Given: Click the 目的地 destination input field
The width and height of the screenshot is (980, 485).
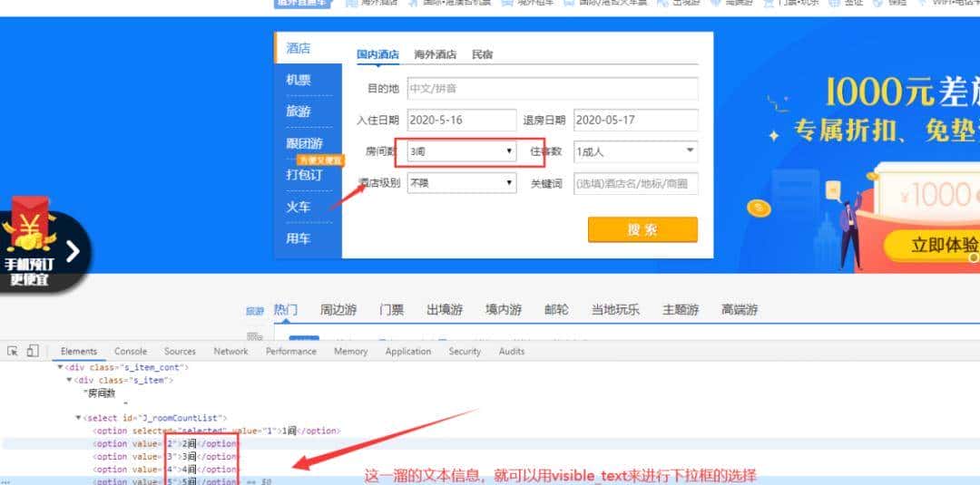Looking at the screenshot, I should click(553, 89).
